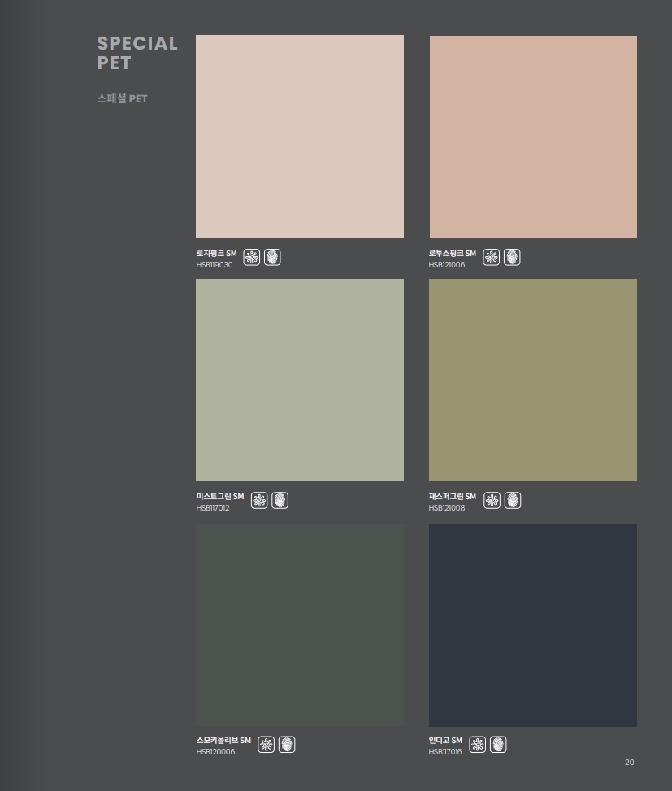This screenshot has height=791, width=672.
Task: Select the smoky olive swatch HSB120006
Action: coord(300,625)
